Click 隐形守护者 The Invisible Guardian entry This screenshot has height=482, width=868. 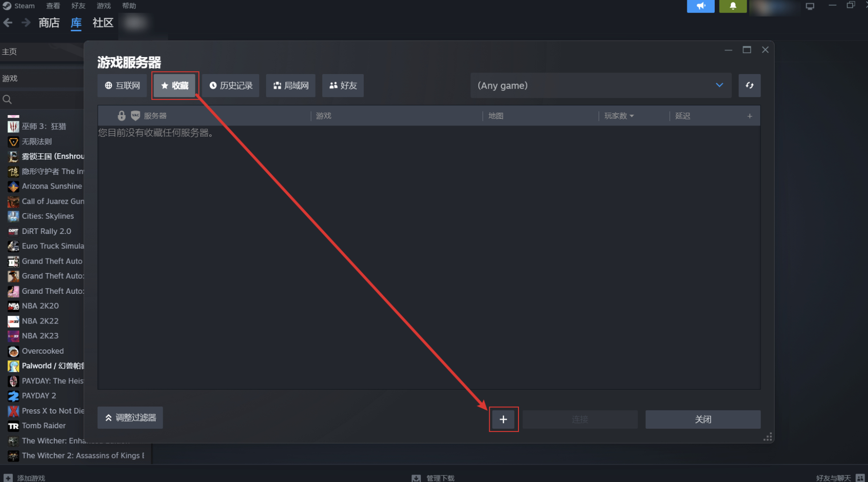pyautogui.click(x=45, y=171)
